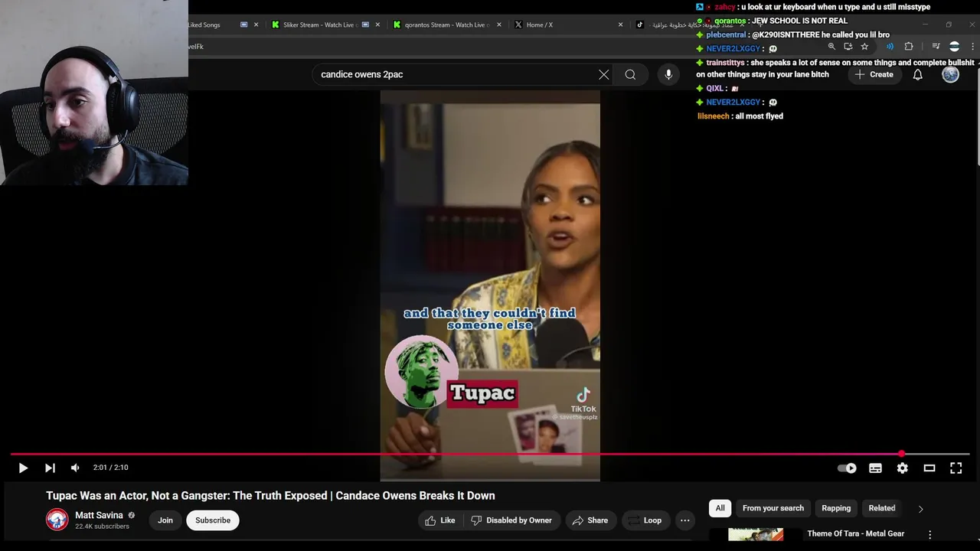Open media control music icon

click(936, 47)
